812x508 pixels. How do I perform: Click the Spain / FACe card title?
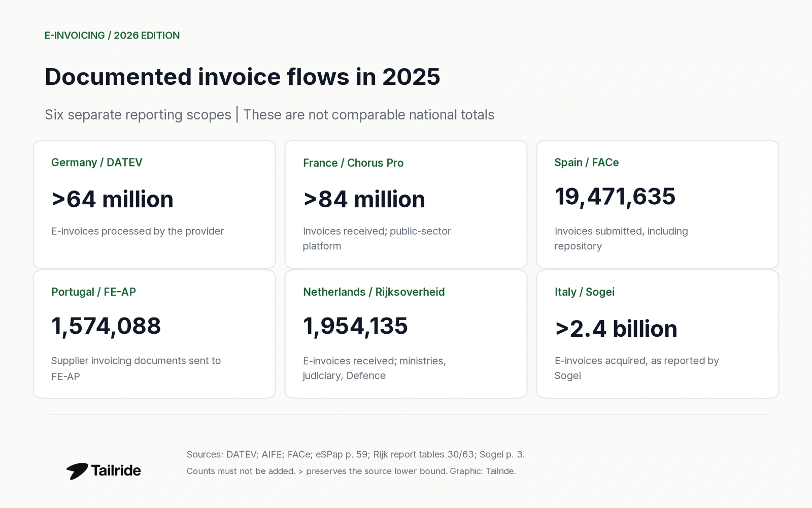[x=587, y=163]
